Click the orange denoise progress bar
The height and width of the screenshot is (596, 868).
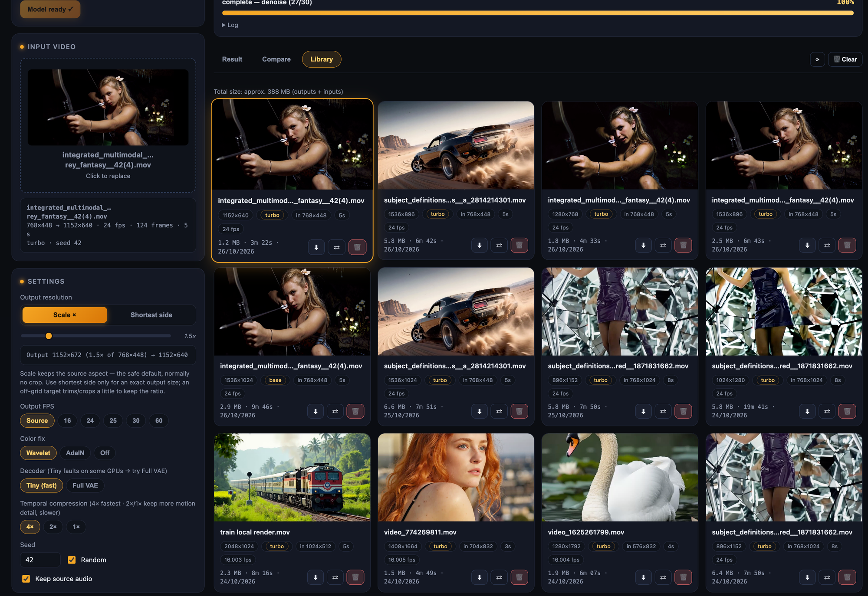coord(538,13)
